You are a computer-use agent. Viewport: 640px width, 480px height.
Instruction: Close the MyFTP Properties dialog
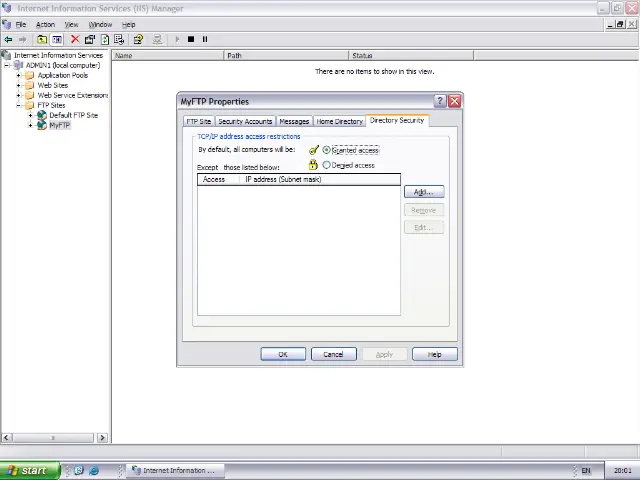[x=454, y=101]
